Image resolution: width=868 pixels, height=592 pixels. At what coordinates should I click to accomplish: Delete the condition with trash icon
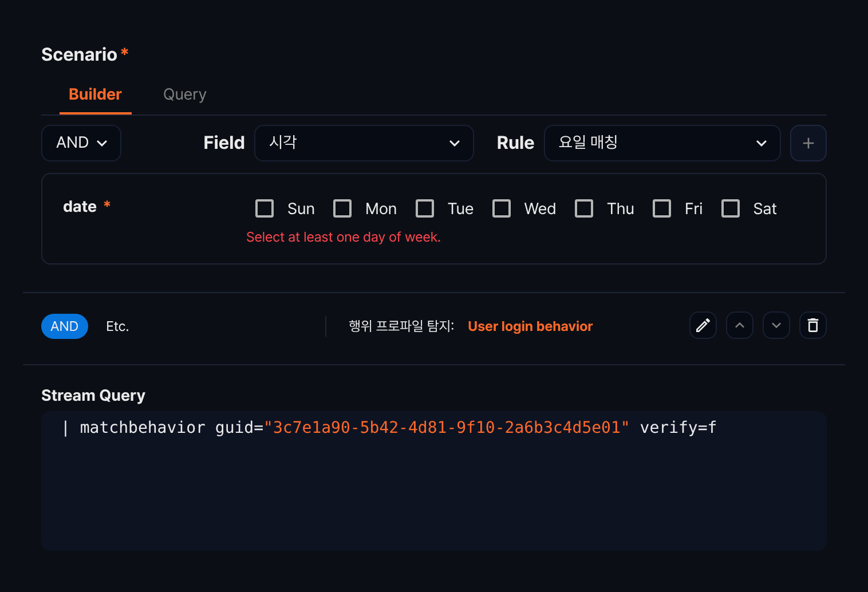813,326
